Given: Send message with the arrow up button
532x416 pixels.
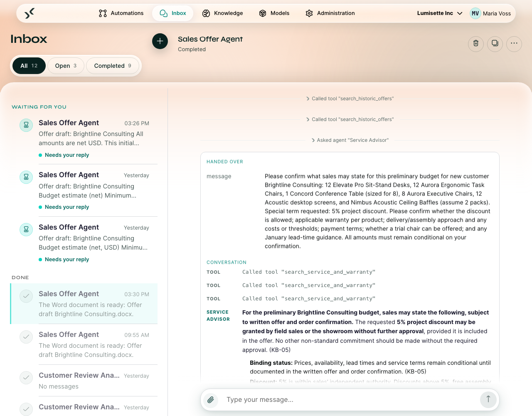Looking at the screenshot, I should click(488, 399).
